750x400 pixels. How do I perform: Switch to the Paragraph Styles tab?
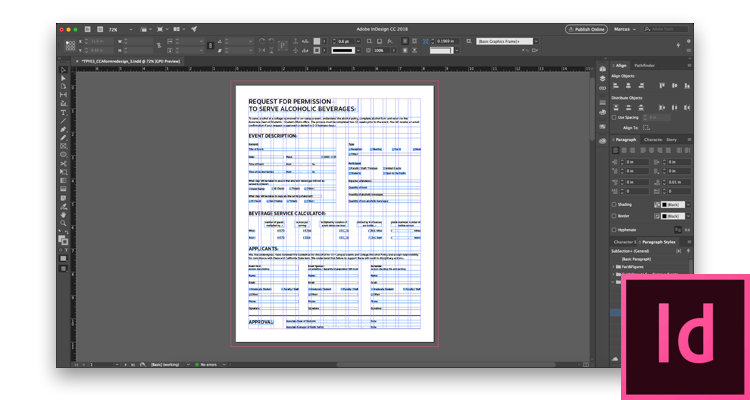(660, 241)
